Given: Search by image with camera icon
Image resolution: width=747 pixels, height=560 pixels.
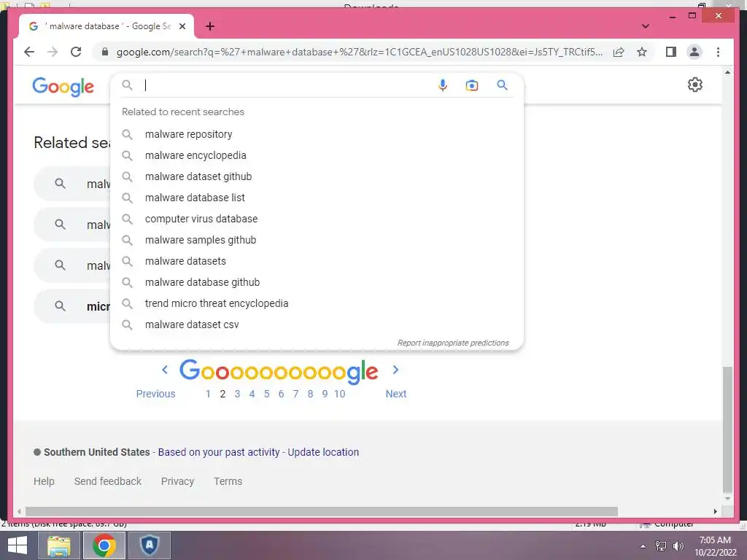Looking at the screenshot, I should click(472, 85).
